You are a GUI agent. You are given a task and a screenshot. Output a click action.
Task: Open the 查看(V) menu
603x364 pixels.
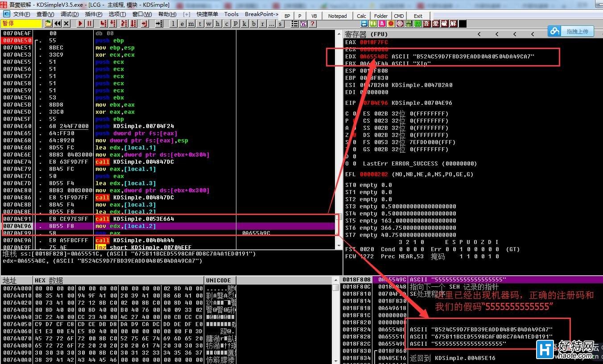45,14
